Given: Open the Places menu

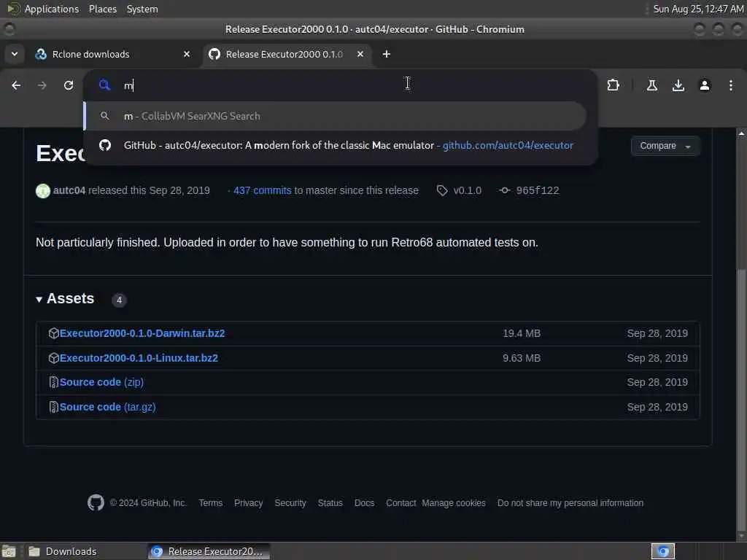Looking at the screenshot, I should click(102, 9).
